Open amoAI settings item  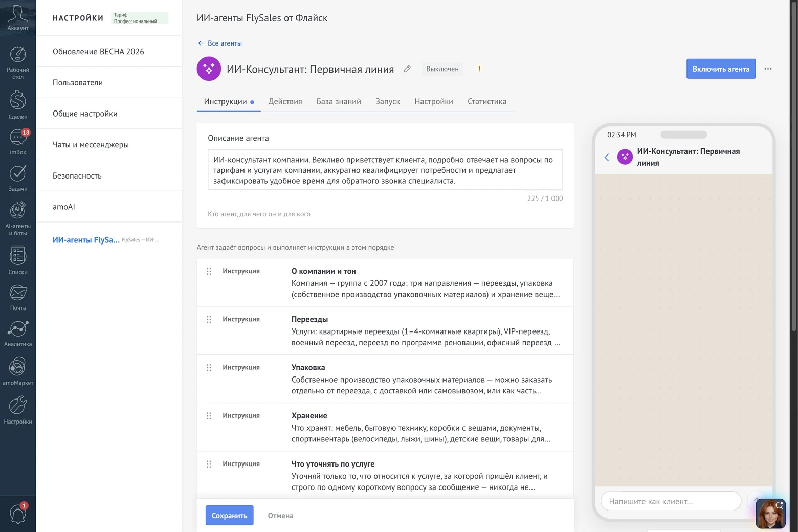coord(109,207)
